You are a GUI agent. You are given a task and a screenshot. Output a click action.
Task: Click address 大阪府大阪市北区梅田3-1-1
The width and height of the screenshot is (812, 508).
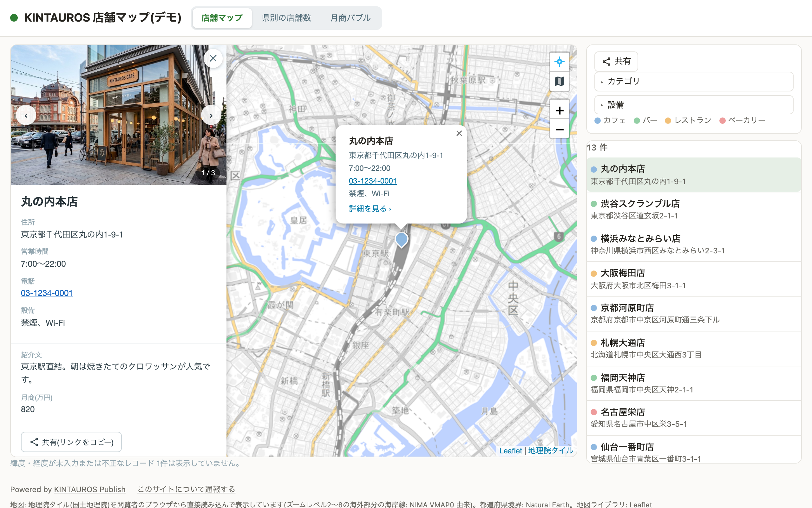(638, 285)
